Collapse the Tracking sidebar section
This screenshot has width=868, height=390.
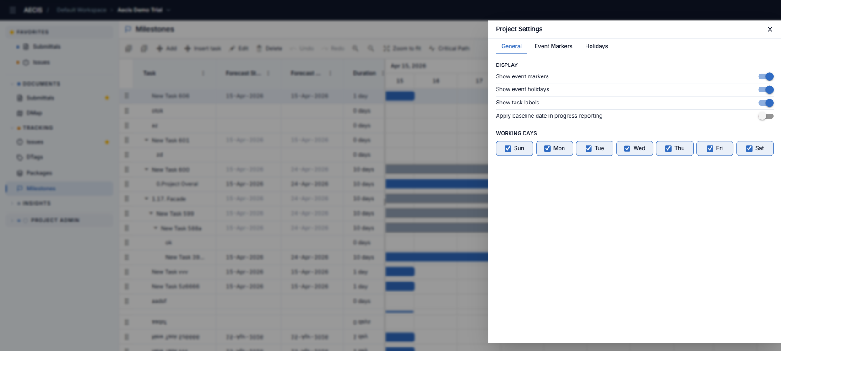(x=38, y=128)
